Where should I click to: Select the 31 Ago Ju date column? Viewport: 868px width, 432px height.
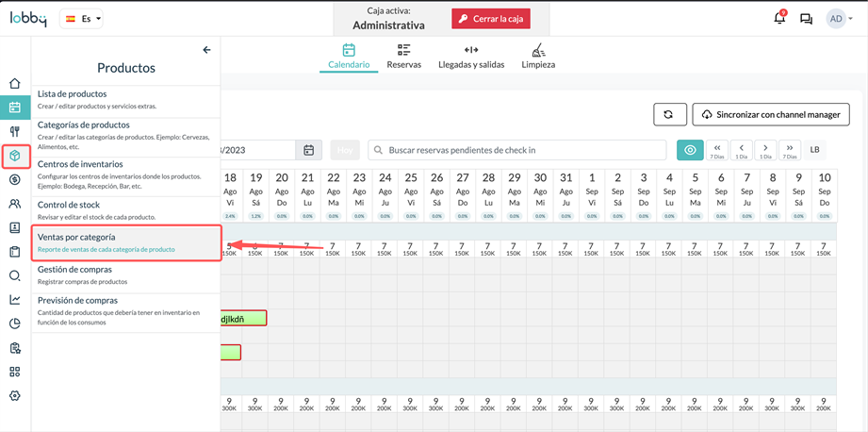565,195
